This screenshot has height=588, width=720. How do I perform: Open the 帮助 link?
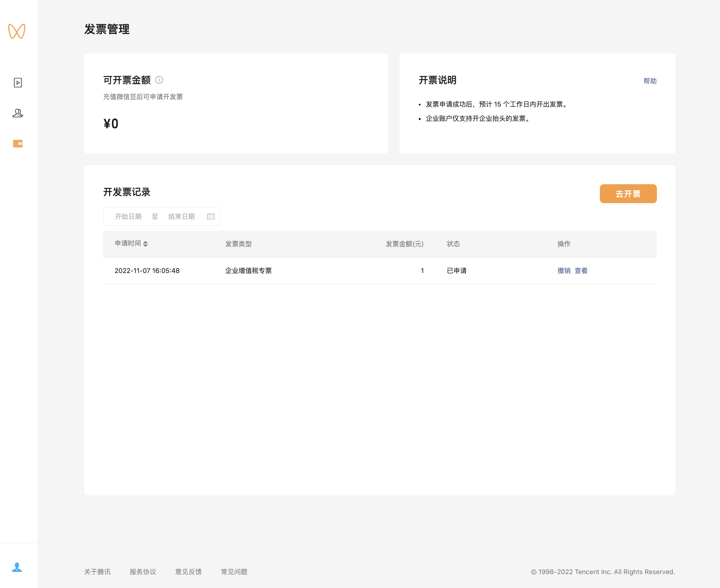click(650, 81)
